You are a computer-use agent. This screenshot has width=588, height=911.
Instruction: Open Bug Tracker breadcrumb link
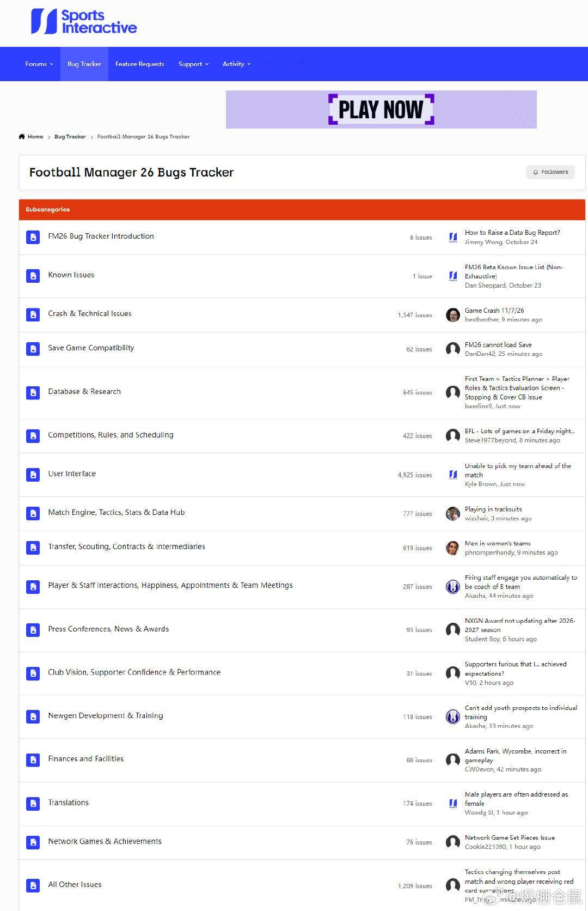coord(70,137)
